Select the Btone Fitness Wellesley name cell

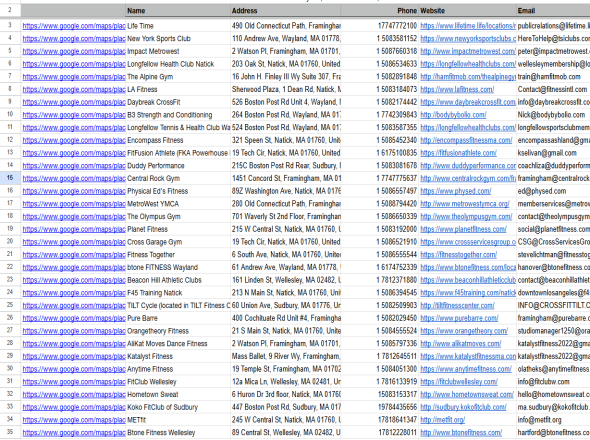click(x=178, y=432)
